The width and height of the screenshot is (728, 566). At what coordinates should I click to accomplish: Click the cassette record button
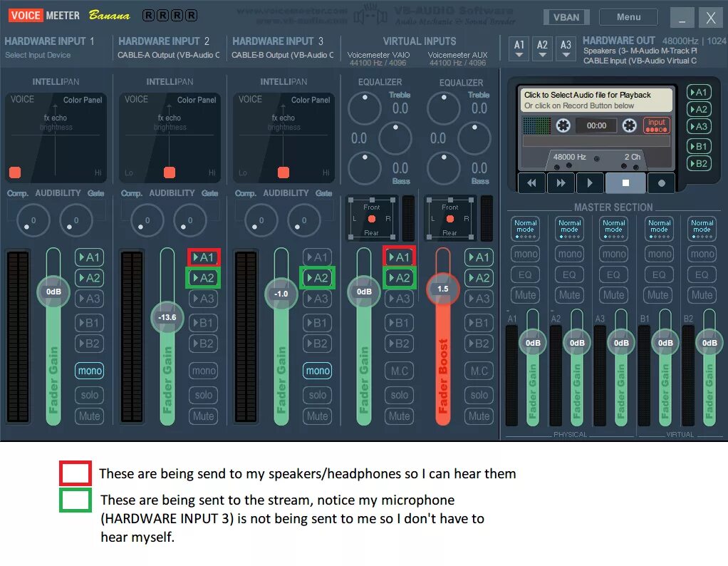662,183
